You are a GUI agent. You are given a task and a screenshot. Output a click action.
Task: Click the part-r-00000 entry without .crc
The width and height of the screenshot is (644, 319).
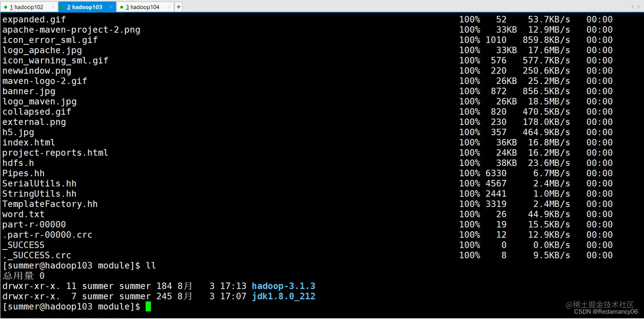coord(34,224)
